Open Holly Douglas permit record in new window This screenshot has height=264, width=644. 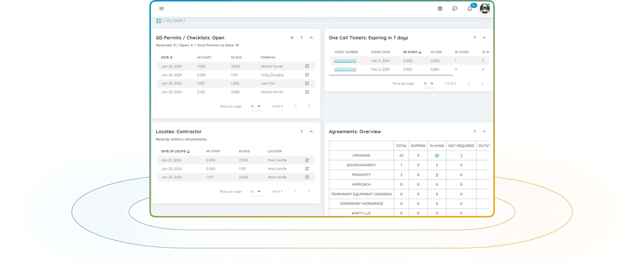point(307,75)
